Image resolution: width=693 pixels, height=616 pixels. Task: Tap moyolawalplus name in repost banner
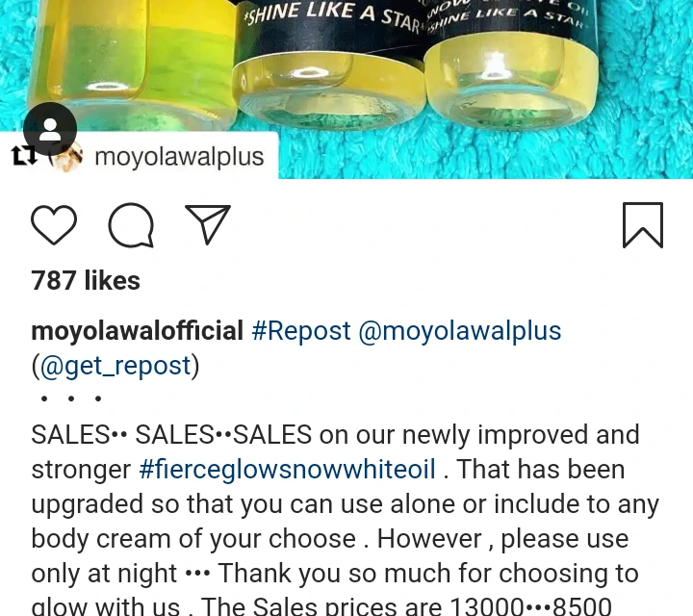click(x=179, y=157)
